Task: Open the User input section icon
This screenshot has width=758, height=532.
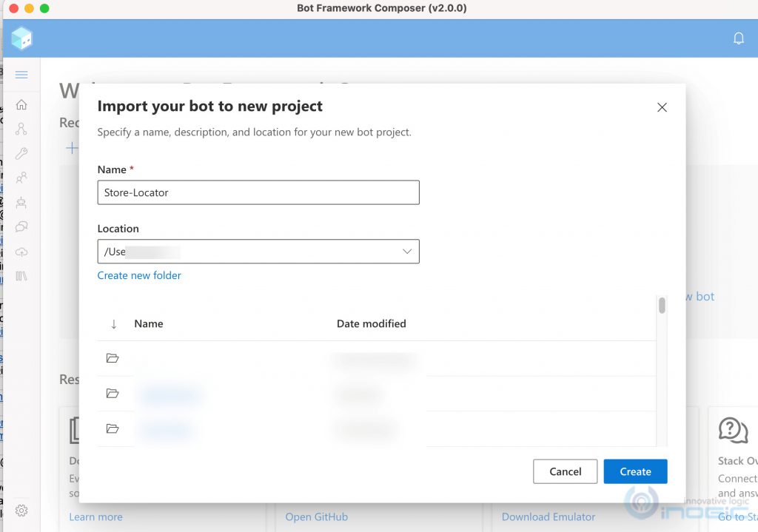Action: [21, 178]
